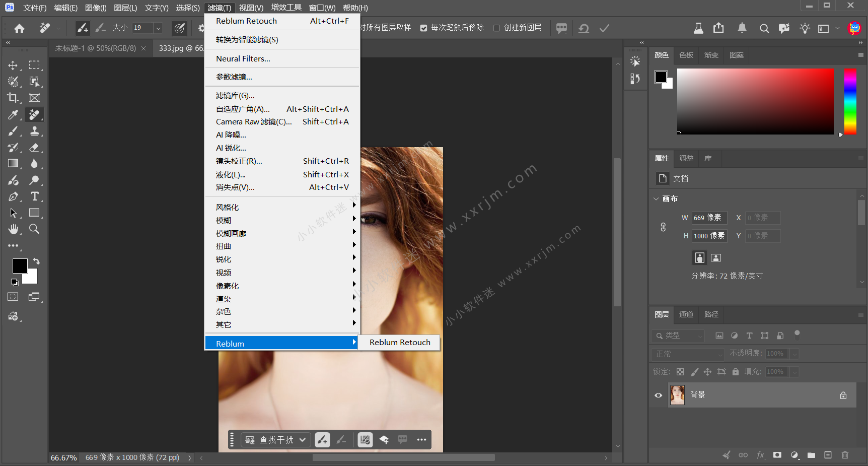The height and width of the screenshot is (466, 868).
Task: Hide the 背景 layer with eye icon
Action: pos(658,395)
